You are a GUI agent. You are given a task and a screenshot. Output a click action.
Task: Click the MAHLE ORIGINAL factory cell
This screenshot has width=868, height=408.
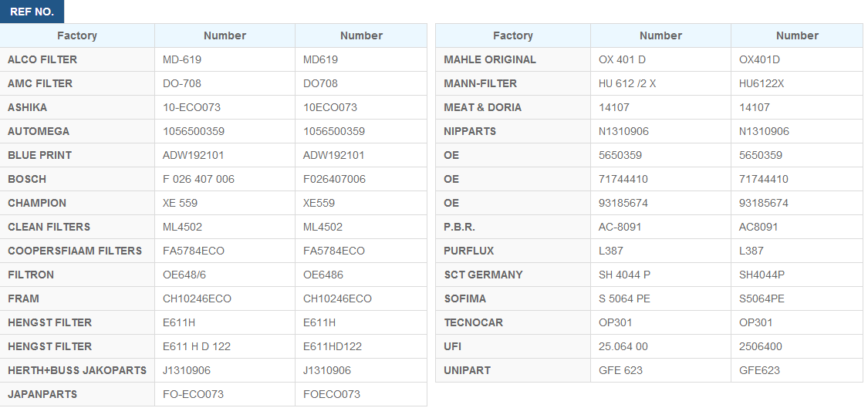[x=513, y=59]
